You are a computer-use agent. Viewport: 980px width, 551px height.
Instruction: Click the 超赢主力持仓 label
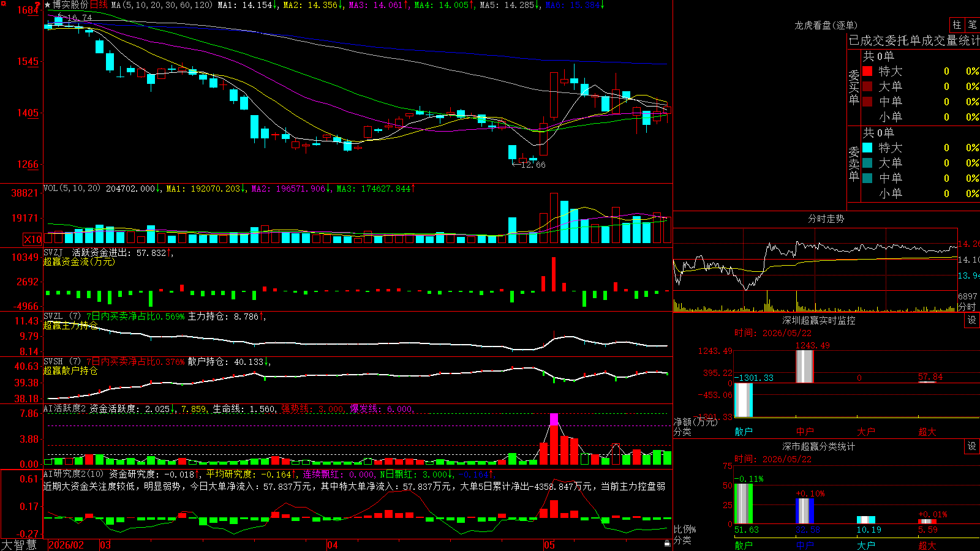[70, 325]
